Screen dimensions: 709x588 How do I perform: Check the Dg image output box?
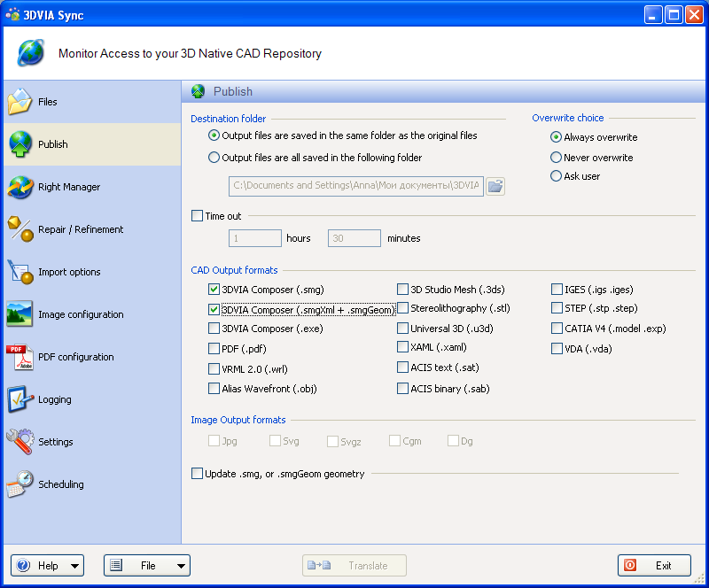click(x=453, y=441)
